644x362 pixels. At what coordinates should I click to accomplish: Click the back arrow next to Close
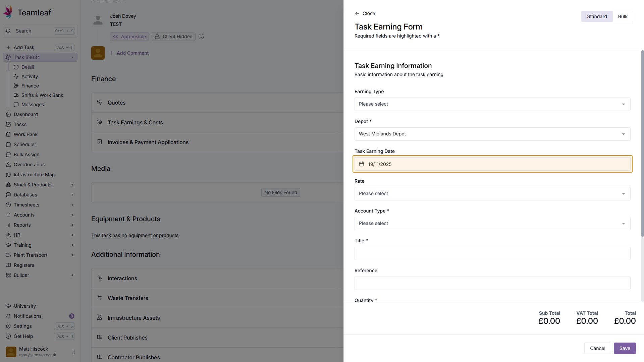[357, 13]
